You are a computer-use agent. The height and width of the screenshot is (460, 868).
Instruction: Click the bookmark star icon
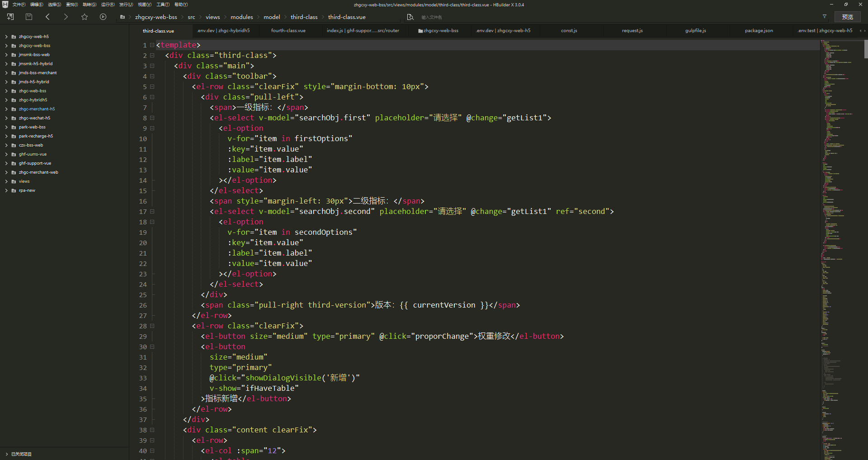(x=85, y=17)
